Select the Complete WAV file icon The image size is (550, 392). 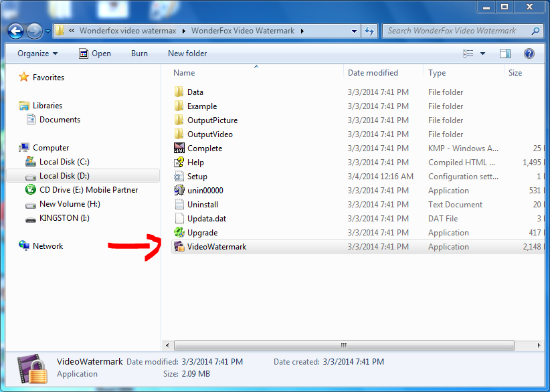[x=179, y=148]
